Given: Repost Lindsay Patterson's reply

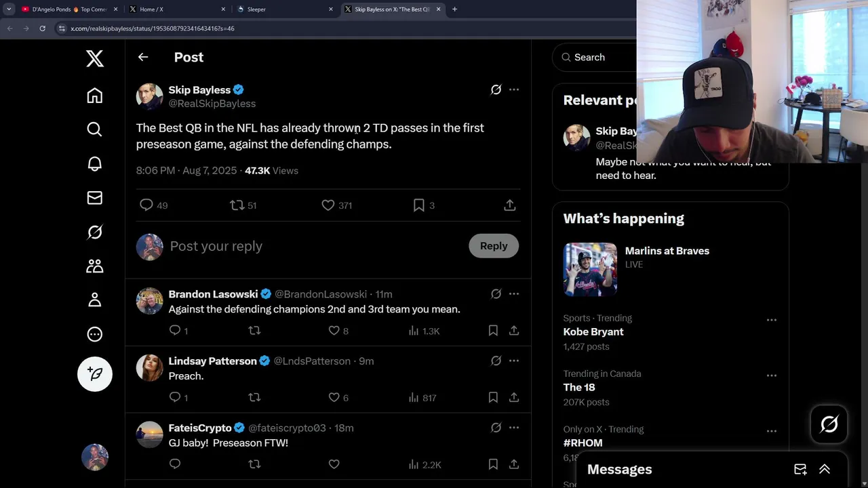Looking at the screenshot, I should coord(254,397).
